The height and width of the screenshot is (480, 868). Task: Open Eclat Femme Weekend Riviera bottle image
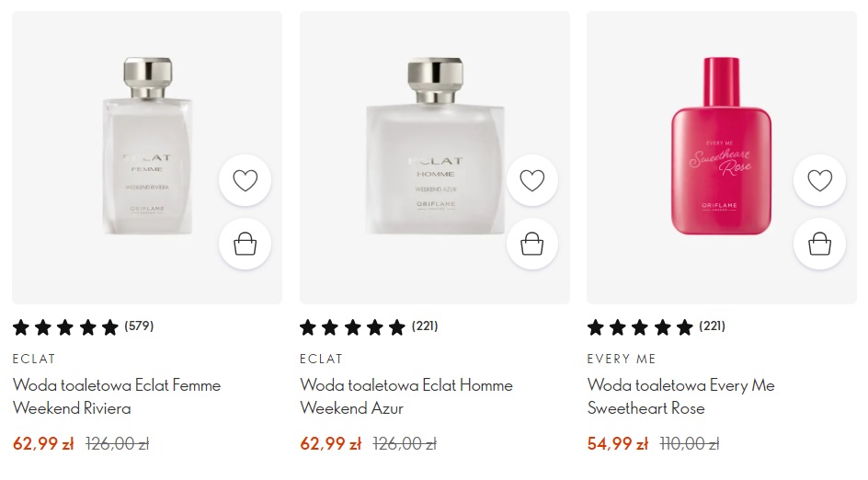click(x=147, y=147)
